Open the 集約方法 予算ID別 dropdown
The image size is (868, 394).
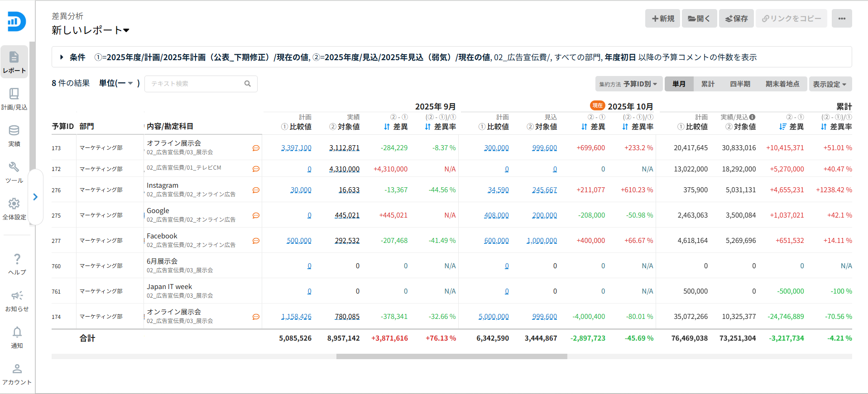(x=628, y=84)
